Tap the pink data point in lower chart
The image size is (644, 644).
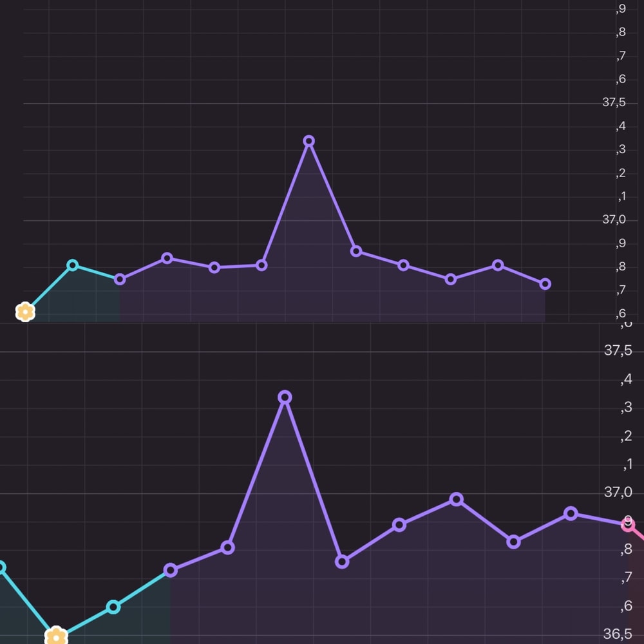pyautogui.click(x=628, y=524)
